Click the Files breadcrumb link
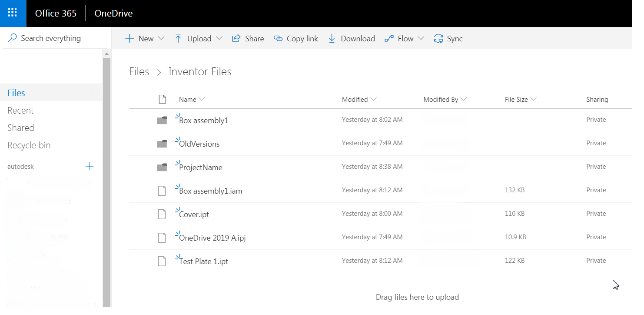 (139, 71)
